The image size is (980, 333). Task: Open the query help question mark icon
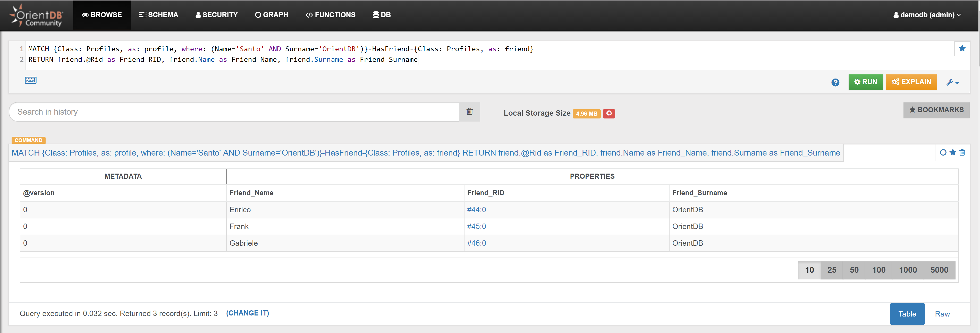coord(835,82)
